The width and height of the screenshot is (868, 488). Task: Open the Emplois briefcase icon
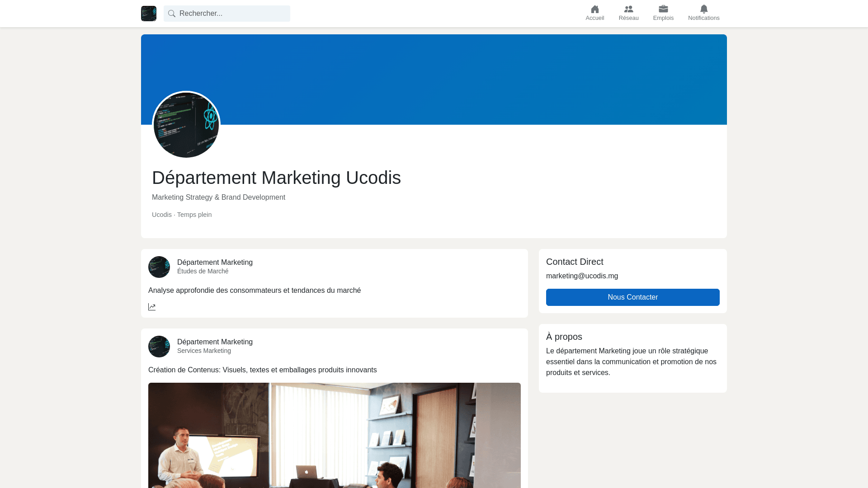tap(663, 9)
